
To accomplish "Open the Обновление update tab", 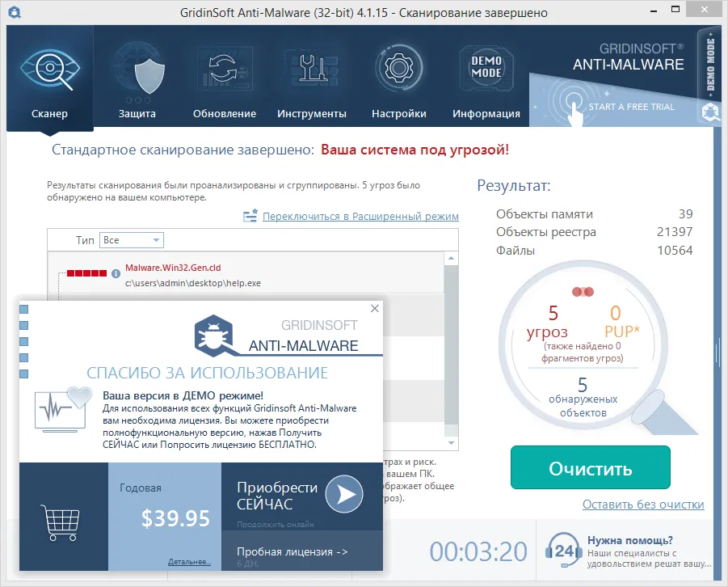I will pos(225,79).
